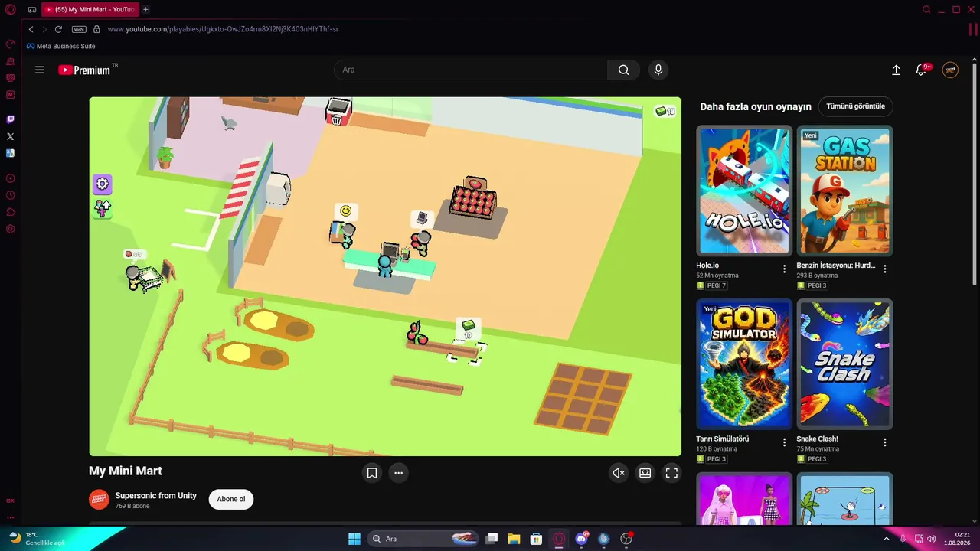980x551 pixels.
Task: Click the in-game cash counter
Action: tap(665, 112)
